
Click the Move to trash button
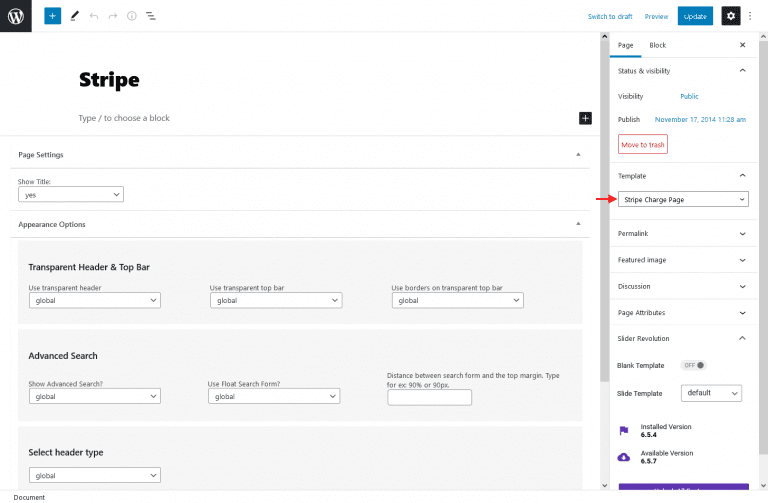643,144
